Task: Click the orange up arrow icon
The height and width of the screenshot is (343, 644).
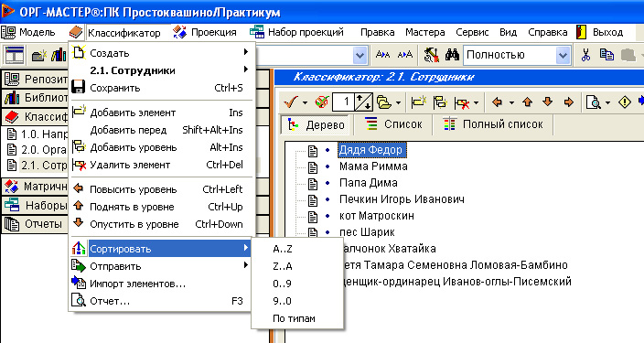Action: tap(527, 102)
